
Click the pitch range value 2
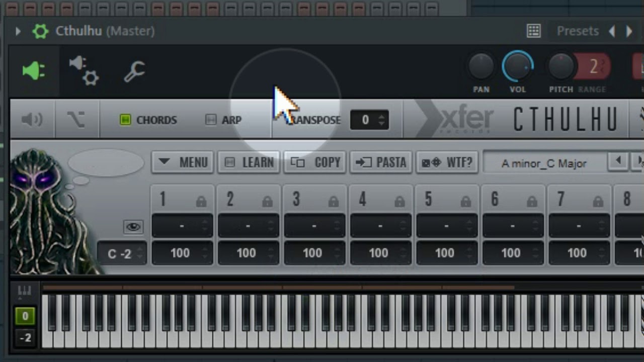(x=593, y=67)
